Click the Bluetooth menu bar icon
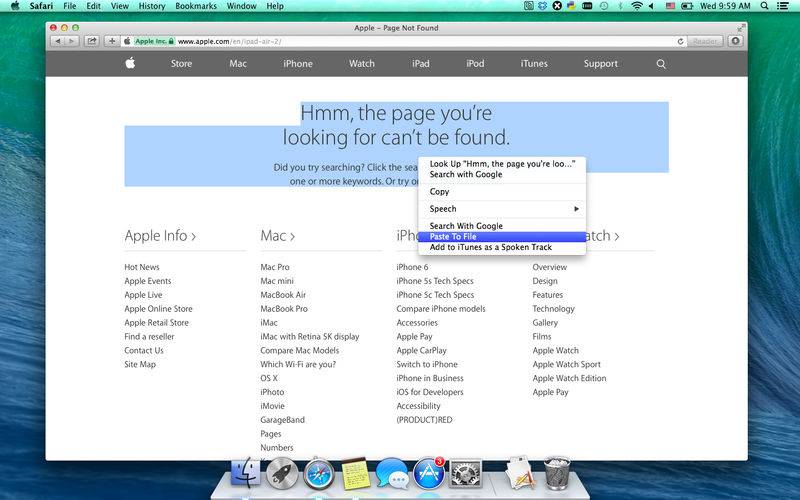The image size is (800, 500). pos(619,6)
